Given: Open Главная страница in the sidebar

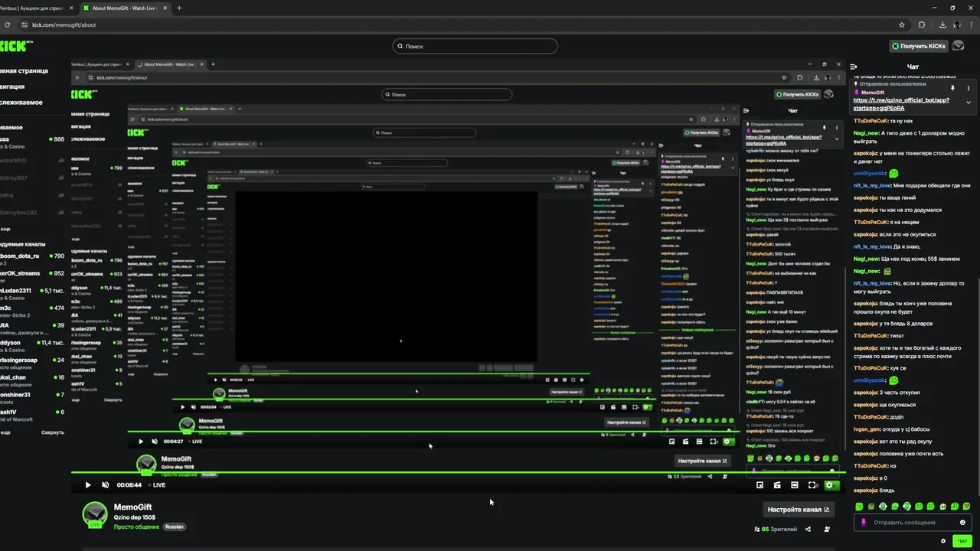Looking at the screenshot, I should (24, 71).
